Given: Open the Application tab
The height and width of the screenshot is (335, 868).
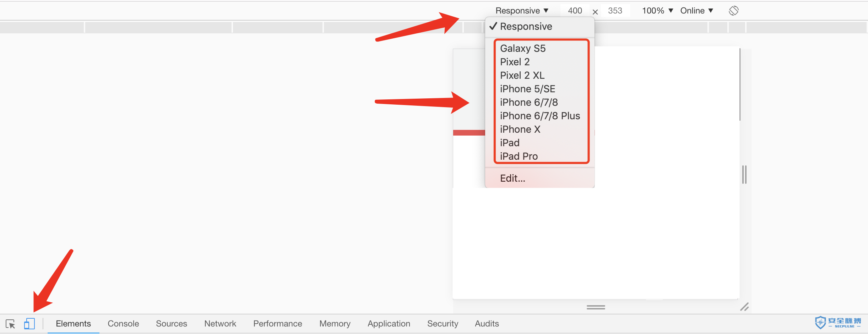Looking at the screenshot, I should pyautogui.click(x=389, y=324).
